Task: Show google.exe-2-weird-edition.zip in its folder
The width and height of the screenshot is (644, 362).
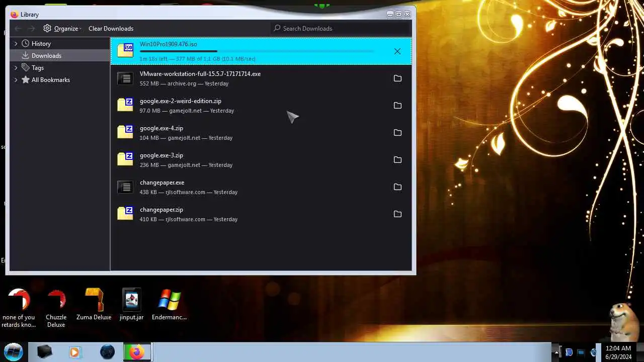Action: point(397,106)
